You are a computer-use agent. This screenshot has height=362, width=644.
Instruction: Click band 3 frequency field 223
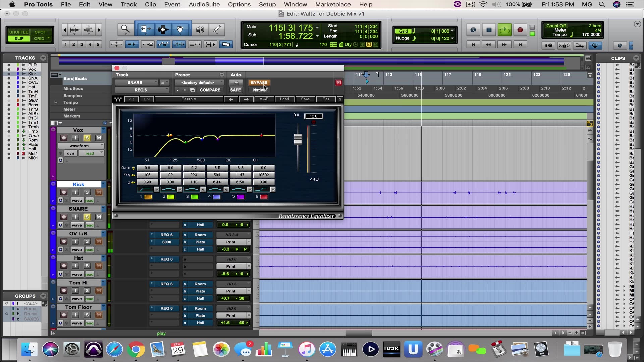194,175
